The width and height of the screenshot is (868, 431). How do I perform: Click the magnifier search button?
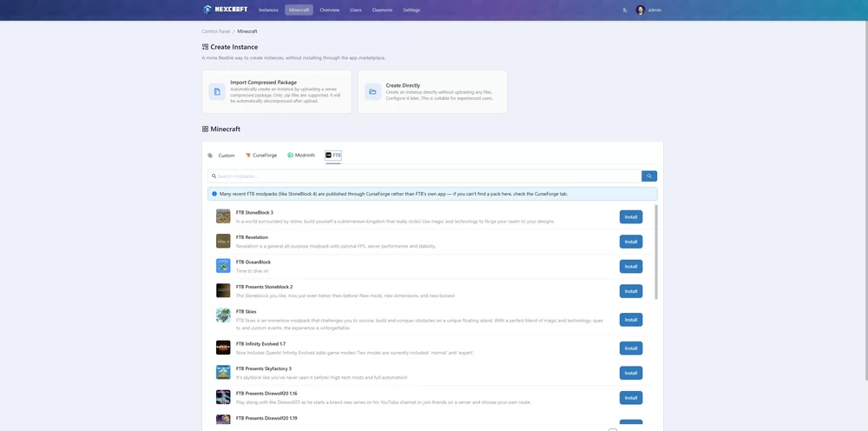[649, 176]
